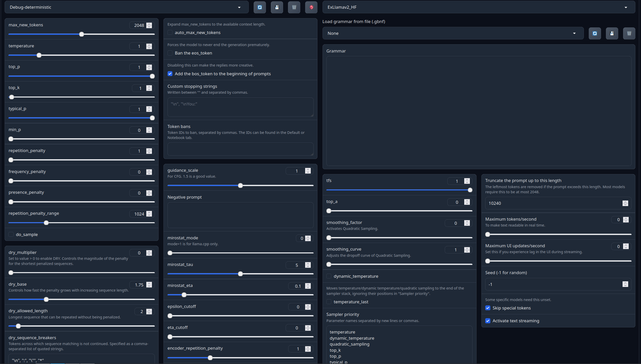The width and height of the screenshot is (641, 364).
Task: Delete the selected grammar file via trash icon
Action: click(x=629, y=33)
